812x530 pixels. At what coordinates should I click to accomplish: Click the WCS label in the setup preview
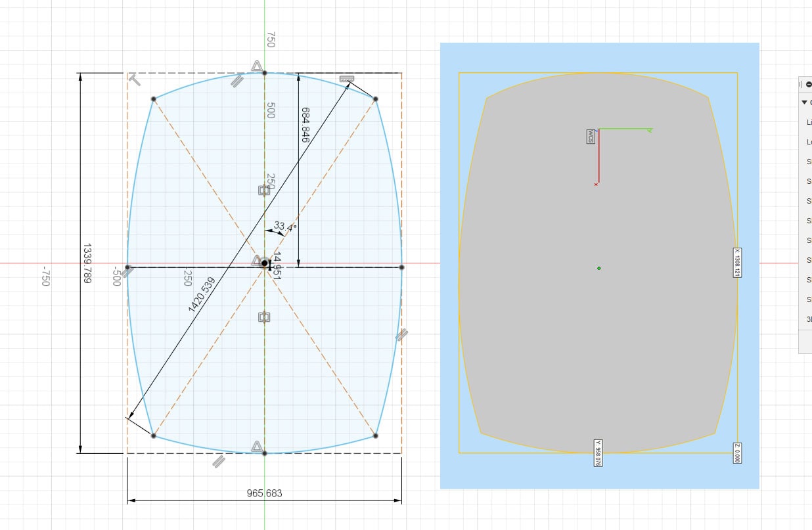tap(591, 137)
